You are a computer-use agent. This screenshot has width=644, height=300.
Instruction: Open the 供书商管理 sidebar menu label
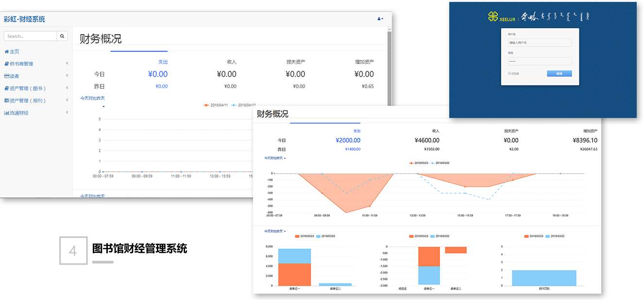21,64
